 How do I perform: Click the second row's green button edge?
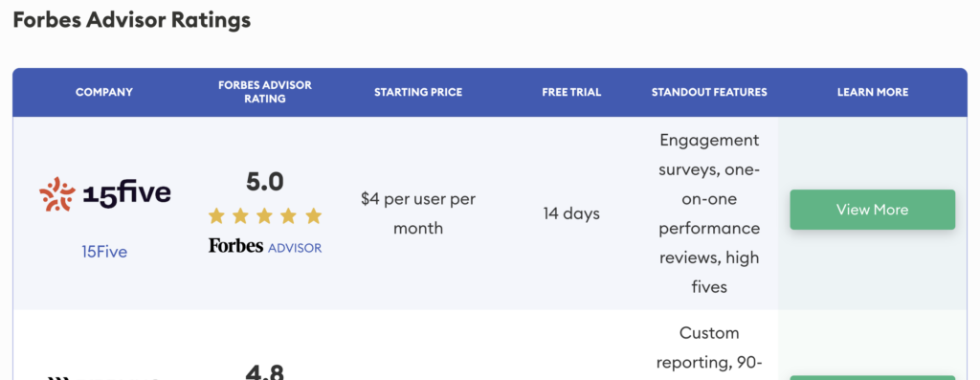873,377
